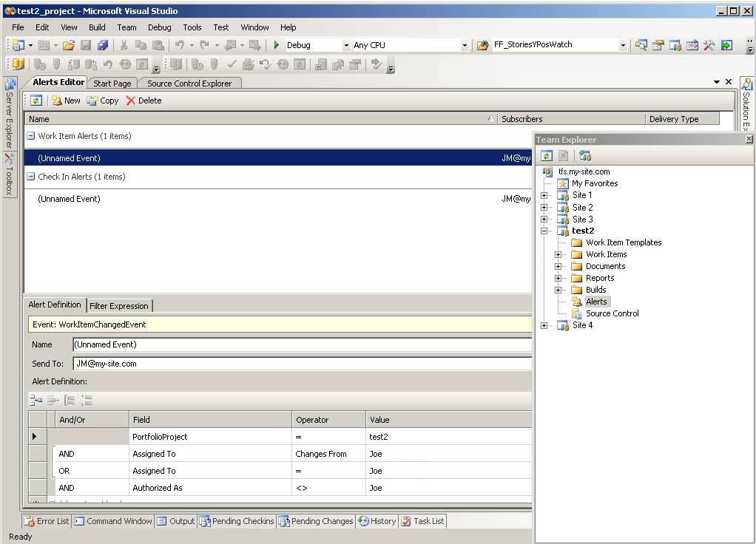Click the Change Source Control icon on second toolbar
The width and height of the screenshot is (756, 544).
click(x=18, y=64)
